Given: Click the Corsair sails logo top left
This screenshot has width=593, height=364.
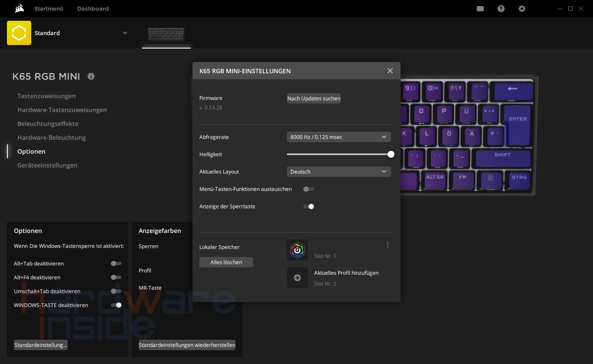Looking at the screenshot, I should click(18, 8).
